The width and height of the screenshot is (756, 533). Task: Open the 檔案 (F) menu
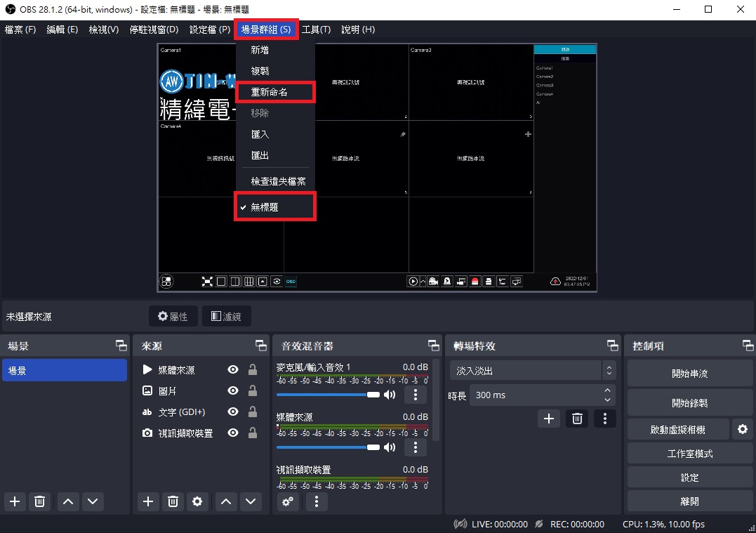click(x=20, y=29)
